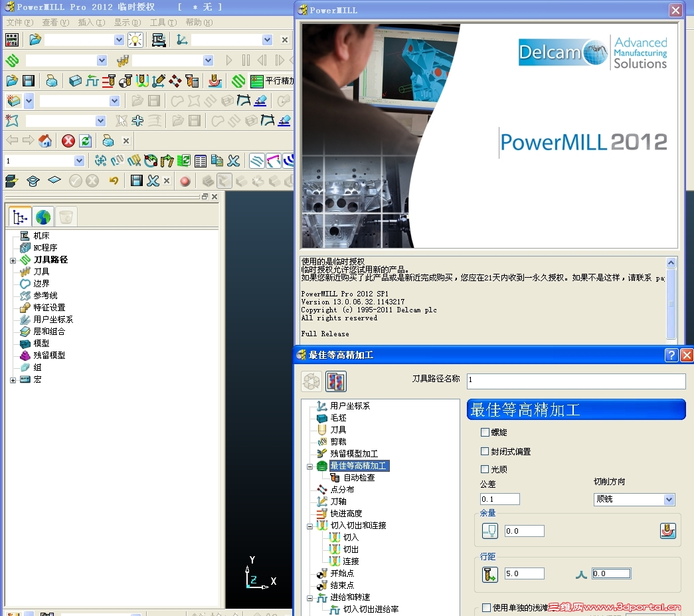Screen dimensions: 694x616
Task: Click the 行距 input field showing 5.0
Action: click(x=525, y=573)
